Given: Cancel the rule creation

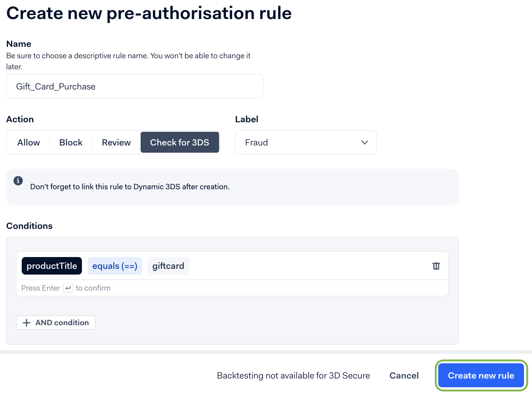Looking at the screenshot, I should (404, 375).
